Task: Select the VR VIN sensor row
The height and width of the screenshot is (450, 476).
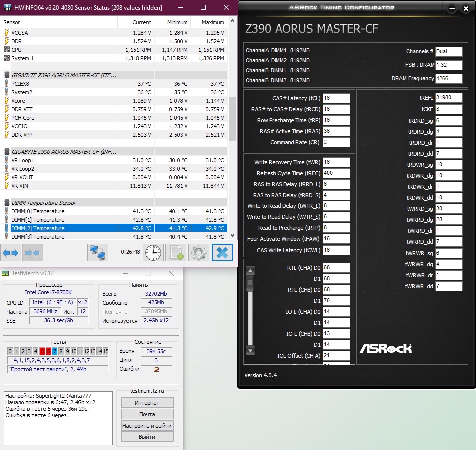Action: [114, 185]
